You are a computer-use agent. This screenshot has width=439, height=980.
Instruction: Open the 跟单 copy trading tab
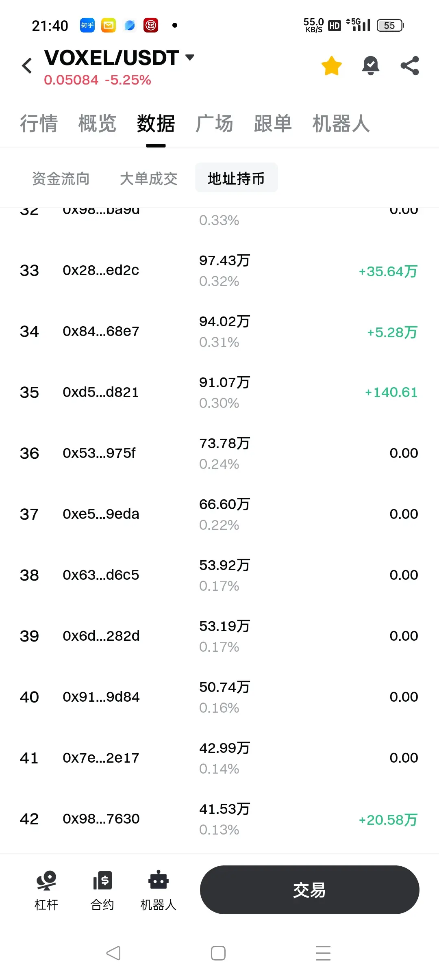pyautogui.click(x=273, y=124)
